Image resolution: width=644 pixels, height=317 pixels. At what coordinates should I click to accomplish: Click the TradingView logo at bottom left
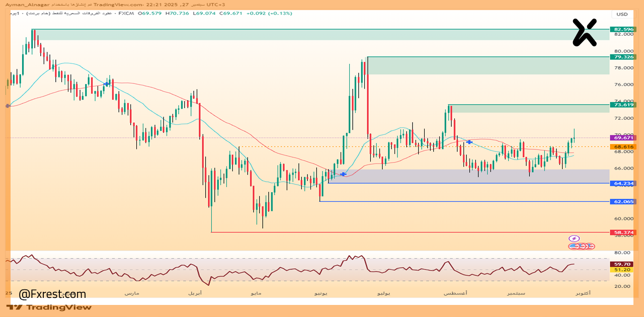tap(49, 307)
